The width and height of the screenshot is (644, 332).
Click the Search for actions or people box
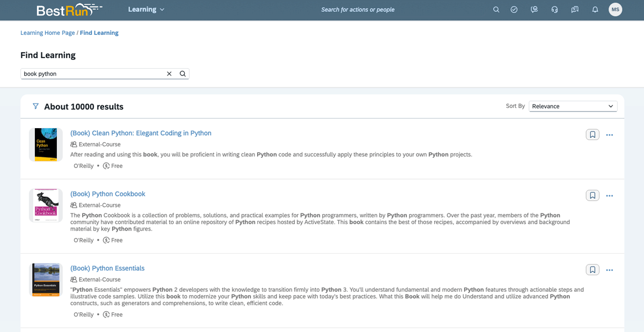pos(358,10)
